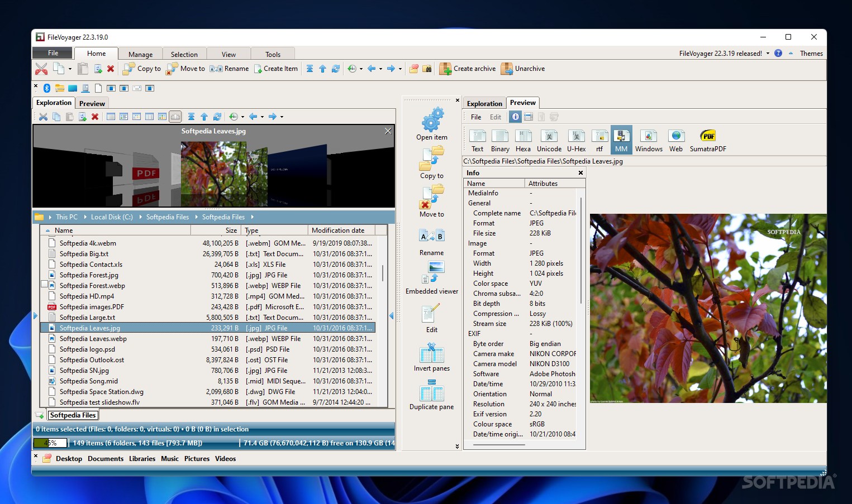Image resolution: width=852 pixels, height=504 pixels.
Task: Toggle the checkbox beside Softpedia Forest.webp
Action: pos(44,284)
